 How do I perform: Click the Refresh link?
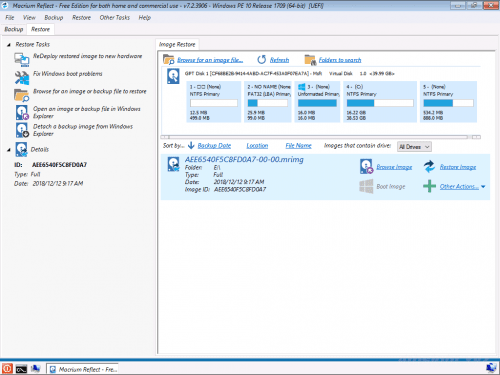click(279, 60)
